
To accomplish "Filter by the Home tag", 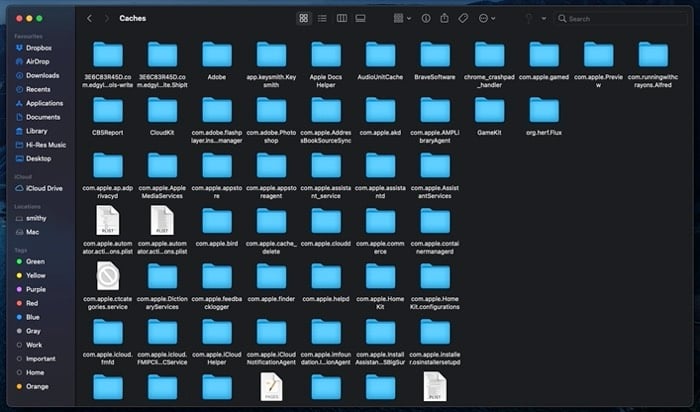I will click(30, 372).
